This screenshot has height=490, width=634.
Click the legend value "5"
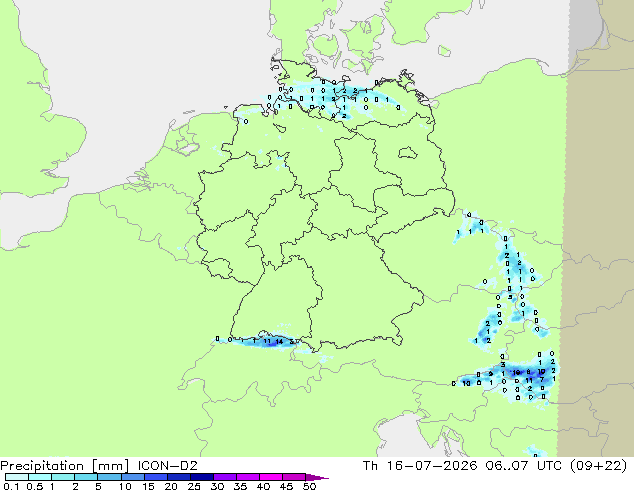[98, 486]
